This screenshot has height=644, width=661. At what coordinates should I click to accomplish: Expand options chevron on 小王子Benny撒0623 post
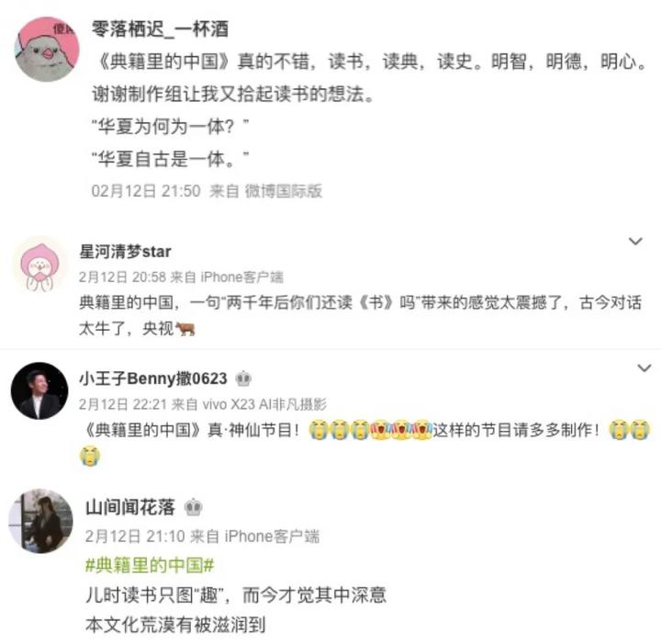point(644,368)
